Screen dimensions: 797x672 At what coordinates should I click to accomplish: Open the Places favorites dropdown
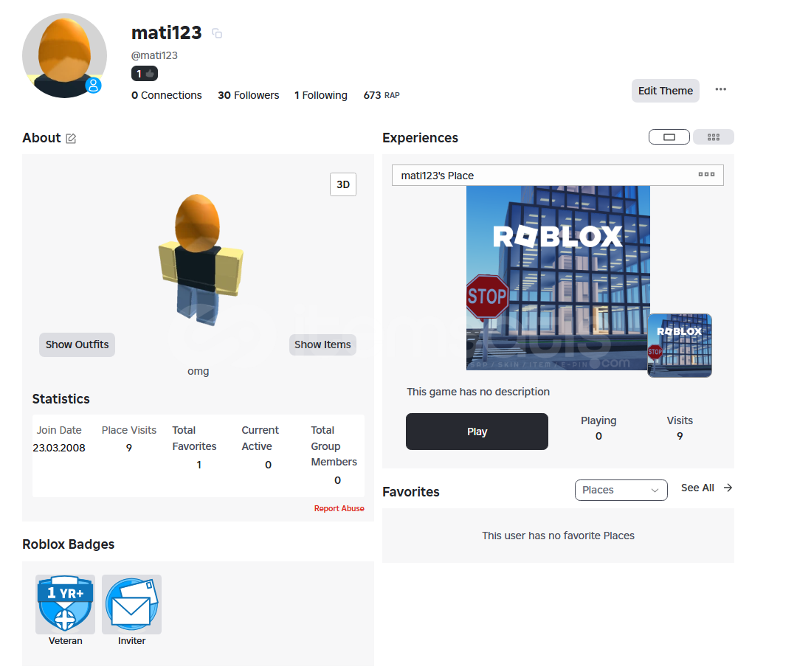click(621, 490)
